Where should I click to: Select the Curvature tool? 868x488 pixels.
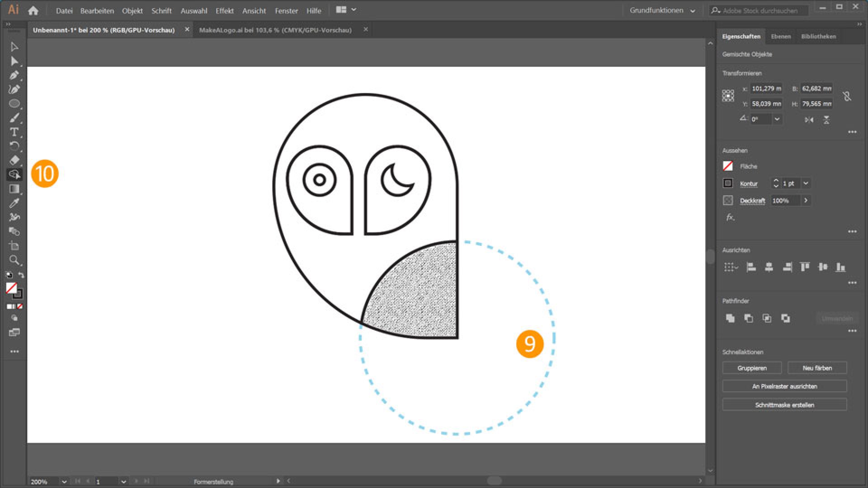(14, 89)
